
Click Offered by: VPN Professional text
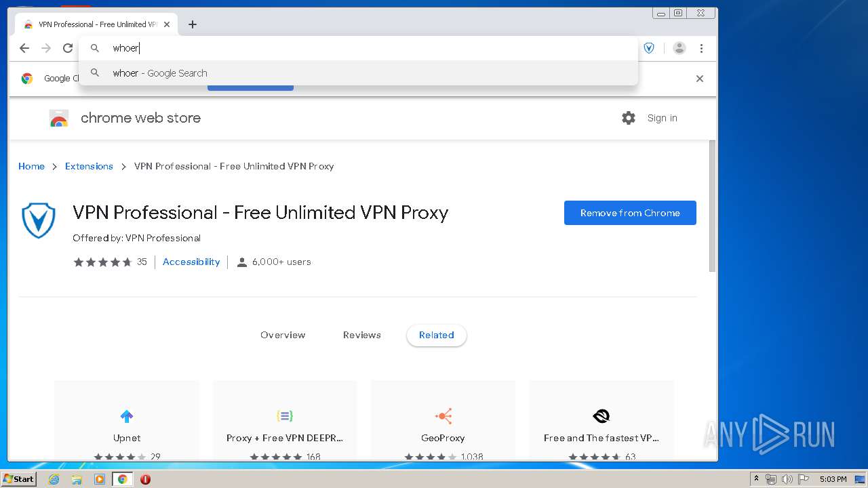pyautogui.click(x=136, y=238)
